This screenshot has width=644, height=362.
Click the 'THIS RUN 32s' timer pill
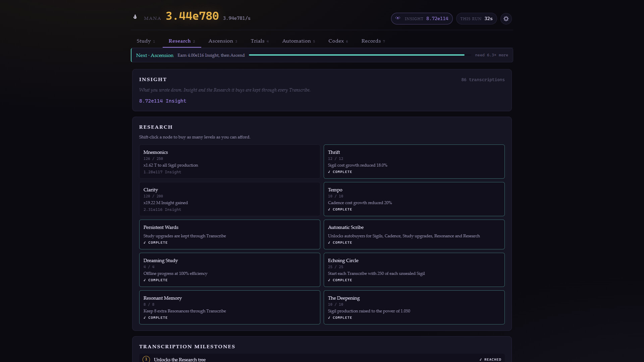pos(476,19)
